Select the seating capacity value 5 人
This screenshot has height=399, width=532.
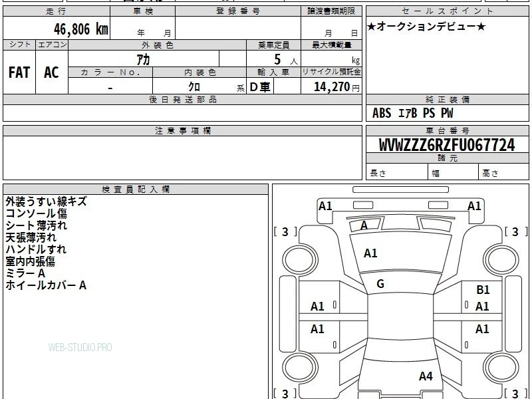286,60
